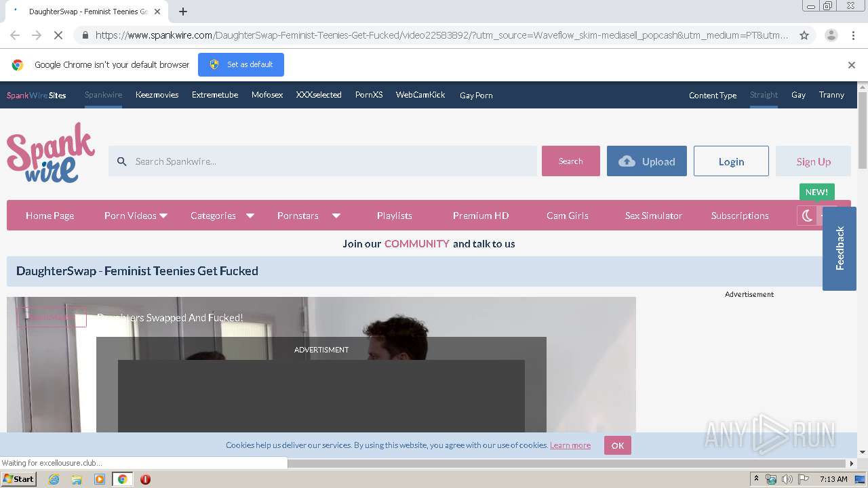
Task: Click the browser address bar URL
Action: point(441,35)
